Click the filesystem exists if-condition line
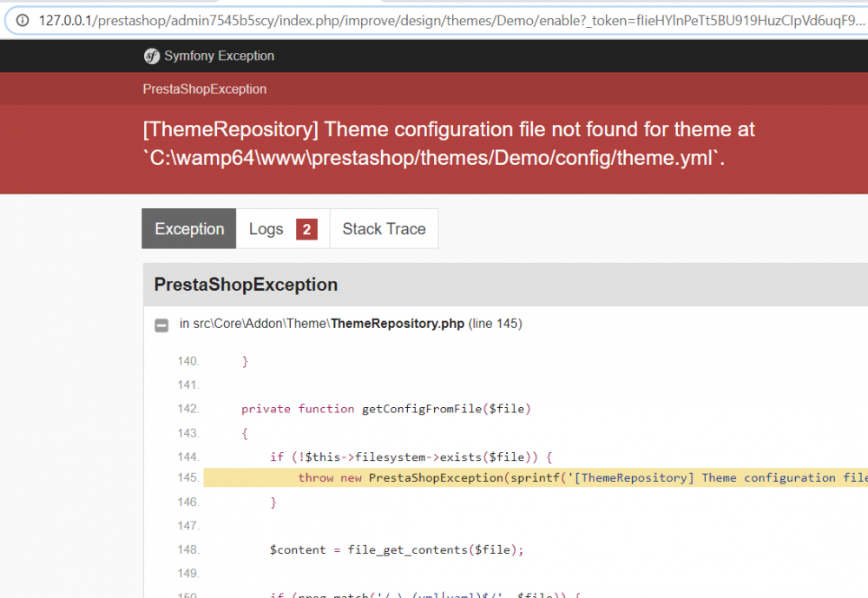 [411, 457]
